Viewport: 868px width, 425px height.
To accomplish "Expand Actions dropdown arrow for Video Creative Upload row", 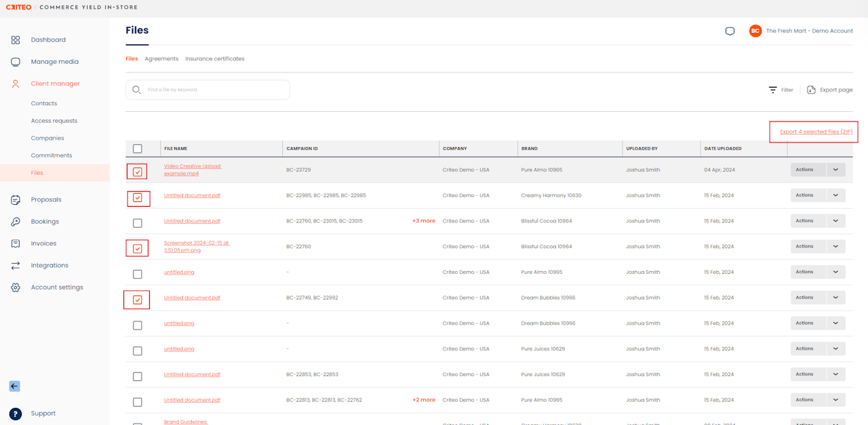I will [835, 170].
